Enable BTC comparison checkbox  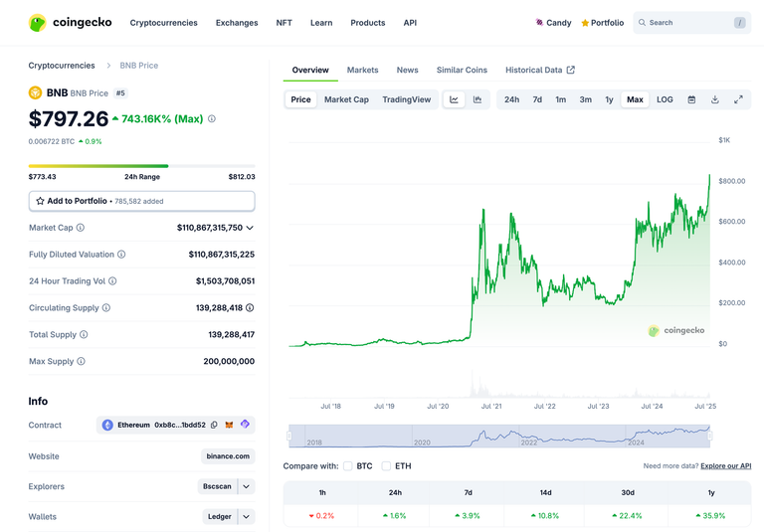coord(348,466)
